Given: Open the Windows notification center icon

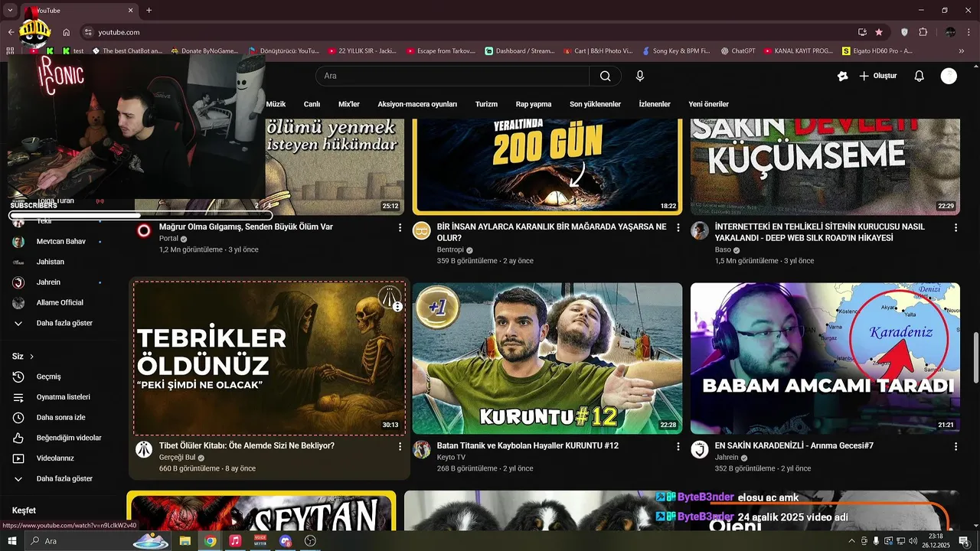Looking at the screenshot, I should [x=964, y=541].
